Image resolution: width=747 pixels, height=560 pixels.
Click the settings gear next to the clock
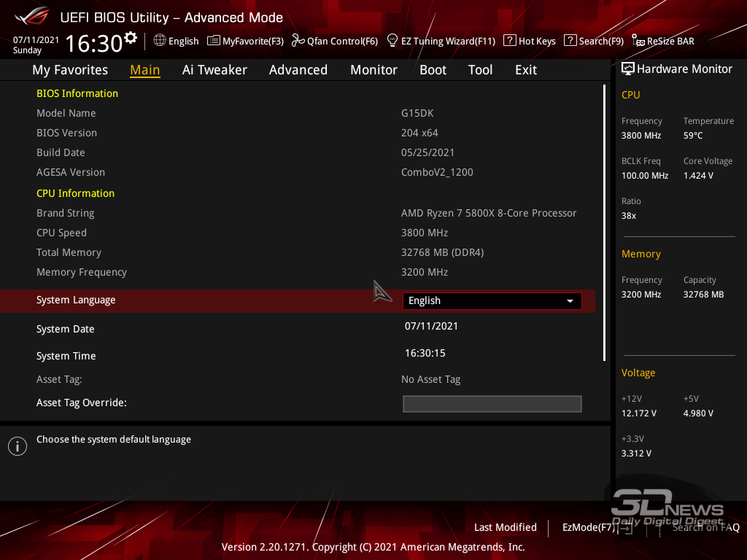pos(131,38)
